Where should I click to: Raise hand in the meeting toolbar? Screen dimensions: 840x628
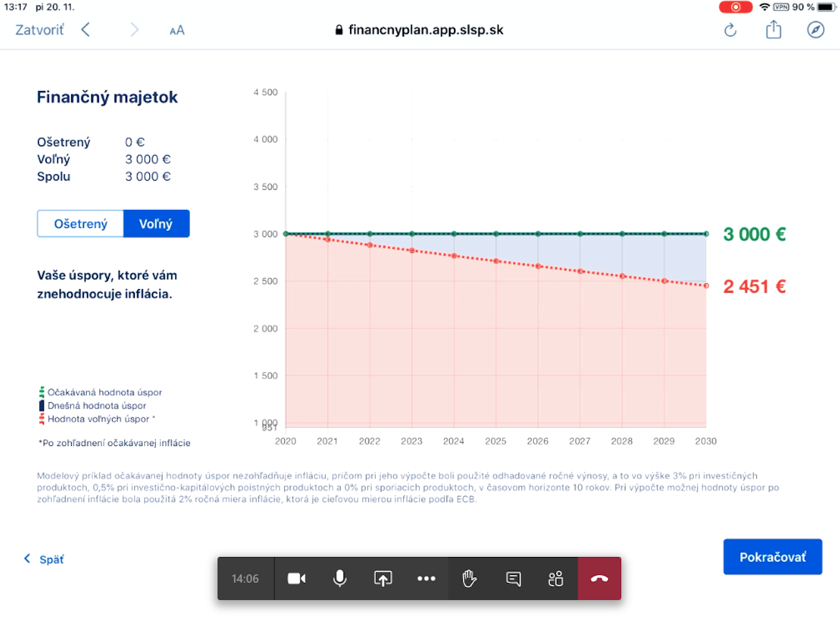[x=470, y=579]
